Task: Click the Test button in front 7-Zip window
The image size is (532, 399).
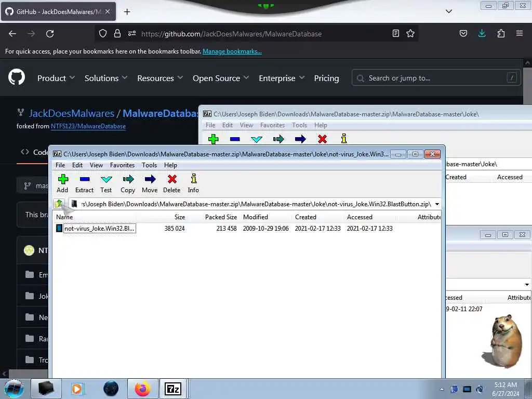Action: coord(106,183)
